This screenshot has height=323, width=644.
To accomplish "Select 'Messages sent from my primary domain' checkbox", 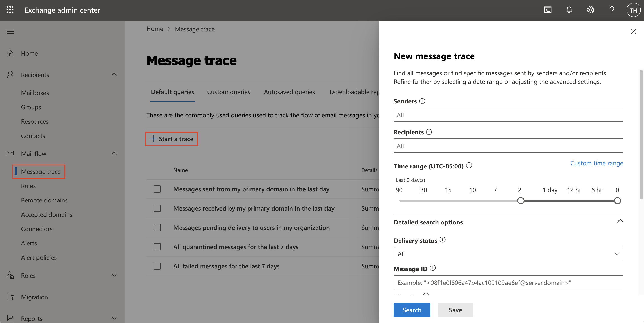I will point(157,189).
